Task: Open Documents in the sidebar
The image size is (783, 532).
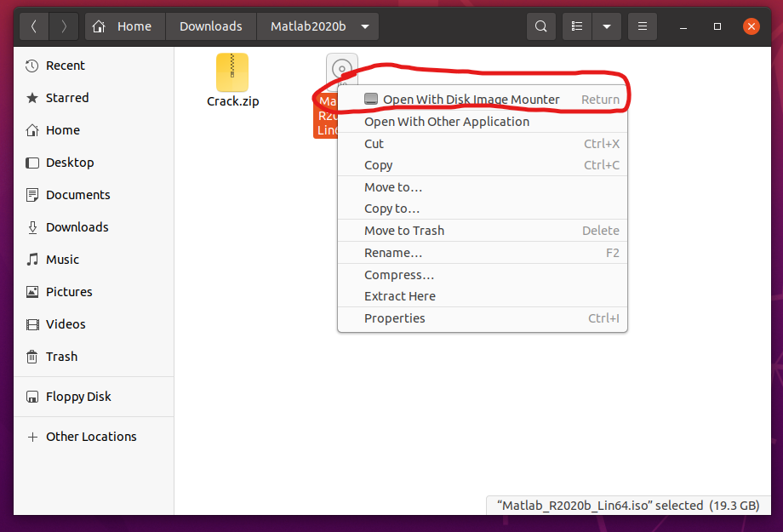Action: (x=94, y=195)
